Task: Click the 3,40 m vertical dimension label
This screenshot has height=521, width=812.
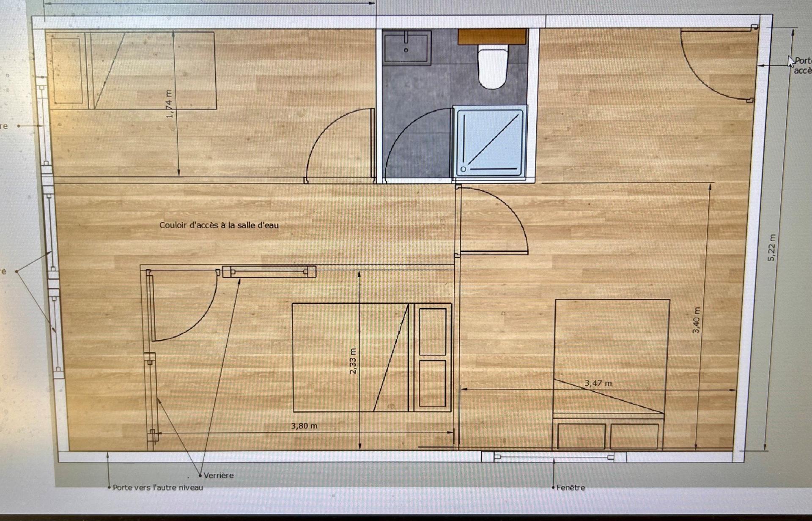Action: point(696,320)
